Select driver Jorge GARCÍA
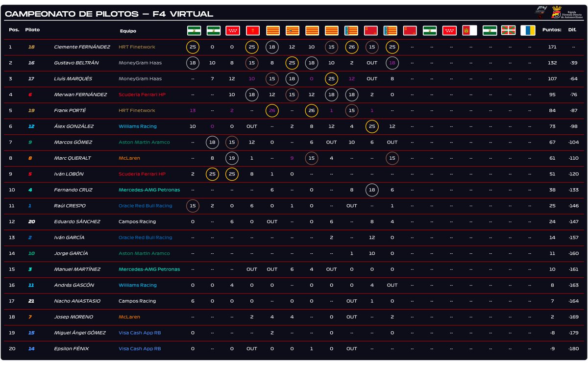 point(71,253)
